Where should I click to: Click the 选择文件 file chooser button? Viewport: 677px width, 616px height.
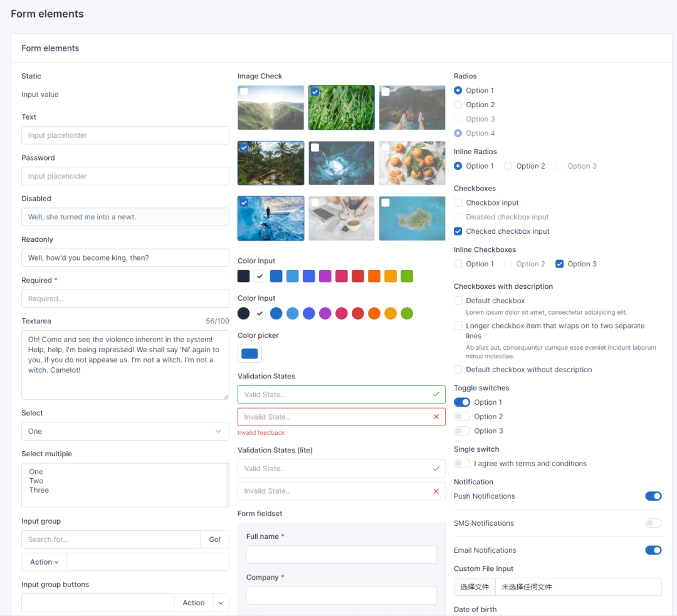click(475, 587)
